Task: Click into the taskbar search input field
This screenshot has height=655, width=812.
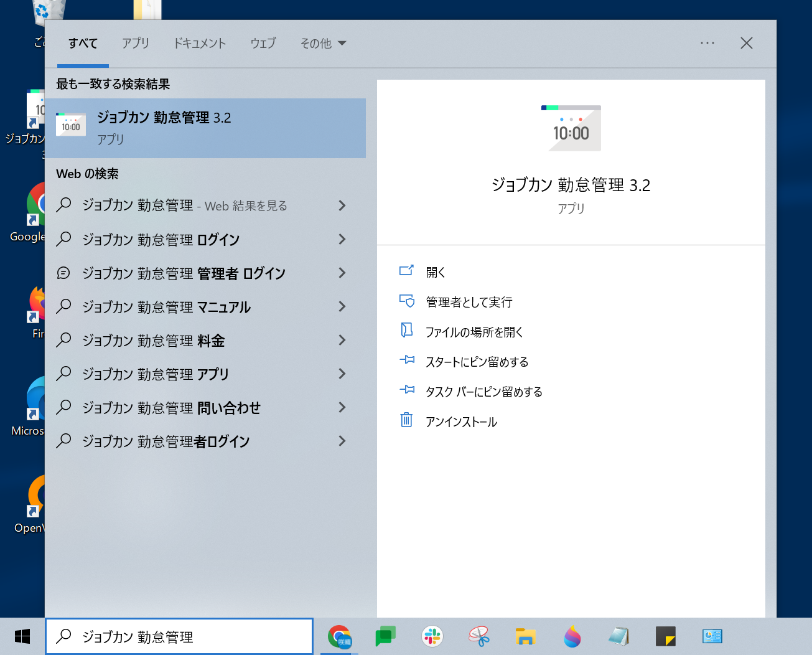Action: 179,636
